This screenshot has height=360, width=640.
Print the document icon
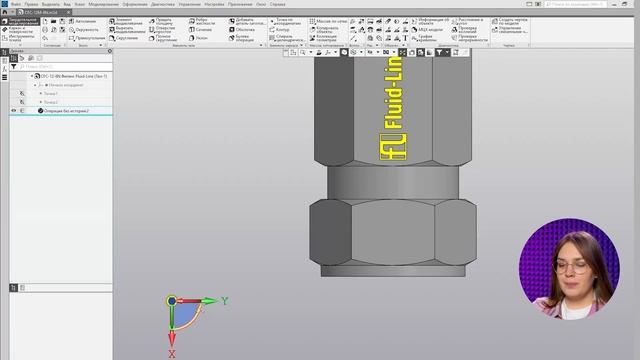45,30
